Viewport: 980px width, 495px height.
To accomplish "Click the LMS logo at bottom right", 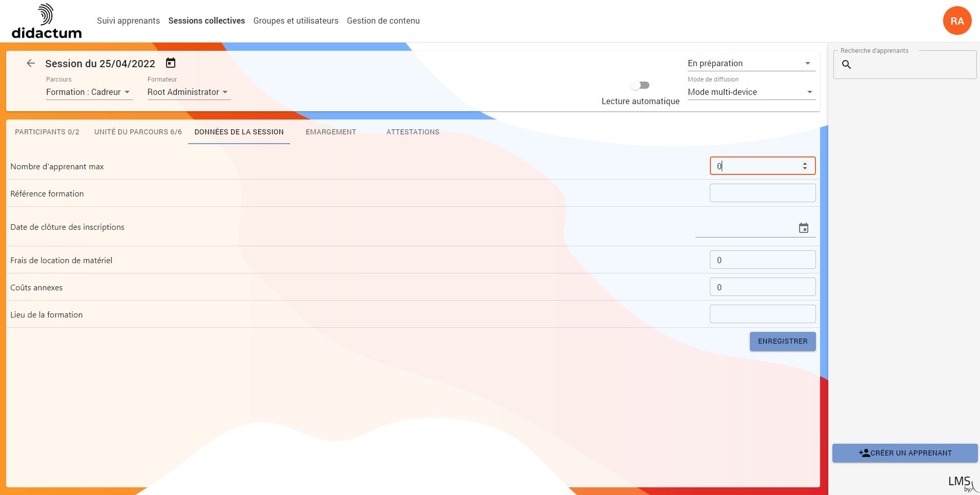I will pos(963,483).
